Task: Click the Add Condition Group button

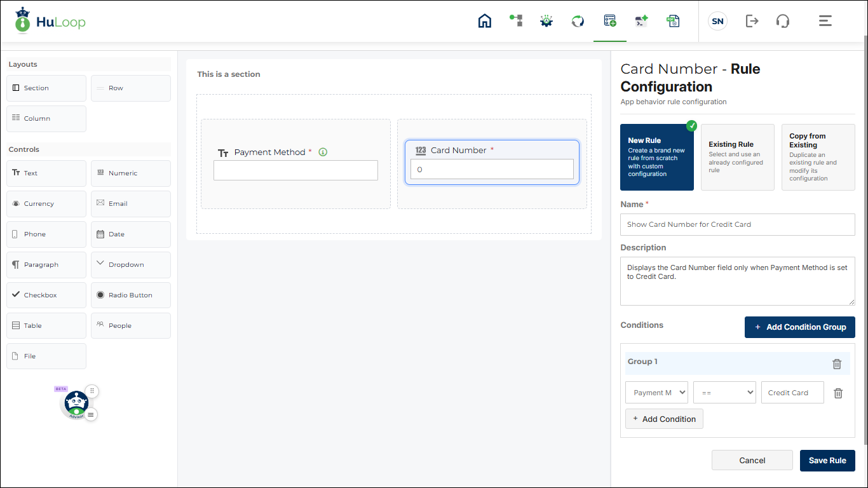Action: [x=800, y=327]
